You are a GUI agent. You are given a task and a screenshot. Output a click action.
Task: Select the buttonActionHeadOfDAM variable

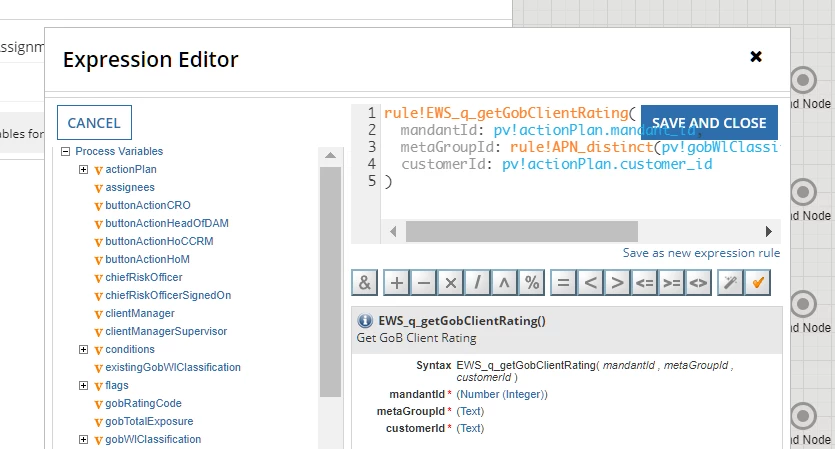(x=167, y=223)
